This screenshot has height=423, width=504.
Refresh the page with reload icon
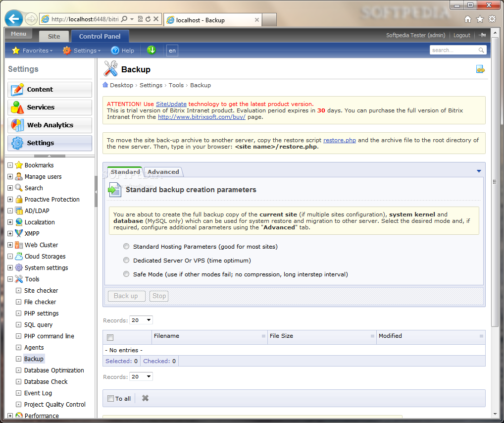click(148, 19)
